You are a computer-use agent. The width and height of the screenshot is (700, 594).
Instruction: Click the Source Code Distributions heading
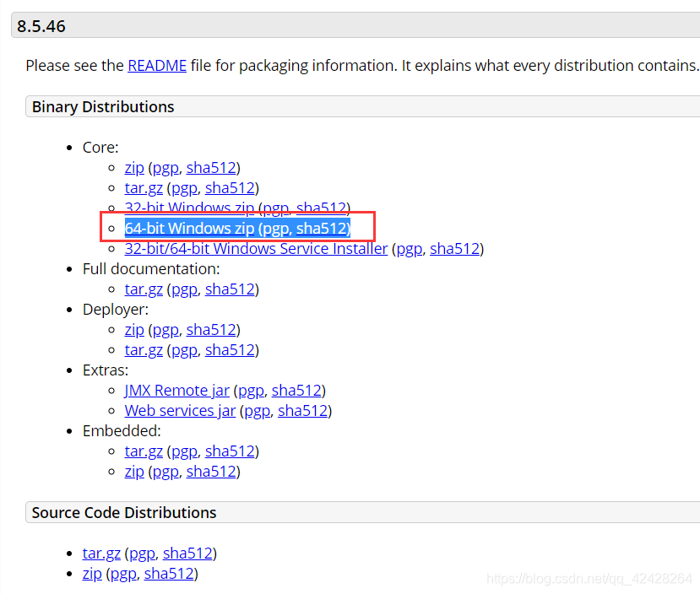pyautogui.click(x=124, y=513)
